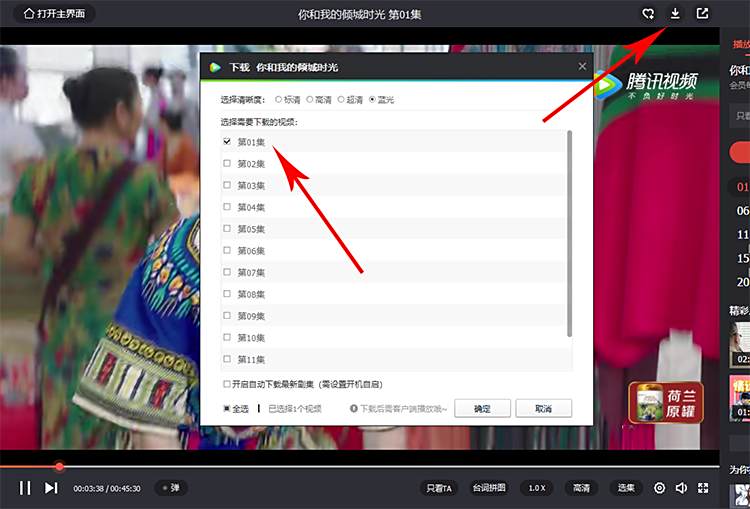This screenshot has width=750, height=509.
Task: Select 蓝光 quality radio button
Action: (372, 100)
